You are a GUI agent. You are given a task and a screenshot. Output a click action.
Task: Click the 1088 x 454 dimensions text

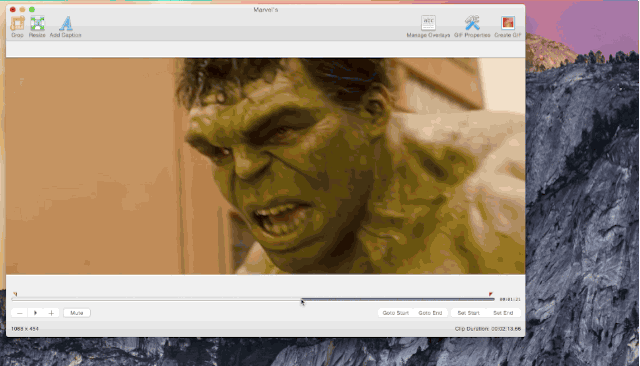[x=25, y=329]
